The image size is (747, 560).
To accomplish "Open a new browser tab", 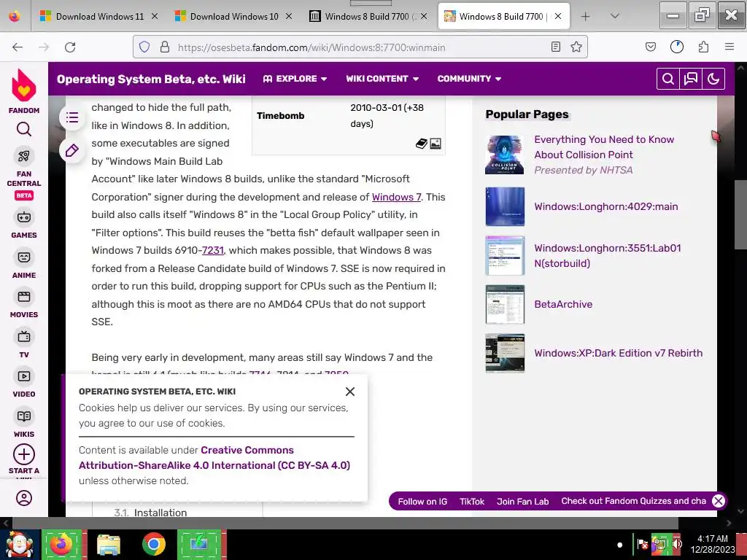I will pos(586,16).
